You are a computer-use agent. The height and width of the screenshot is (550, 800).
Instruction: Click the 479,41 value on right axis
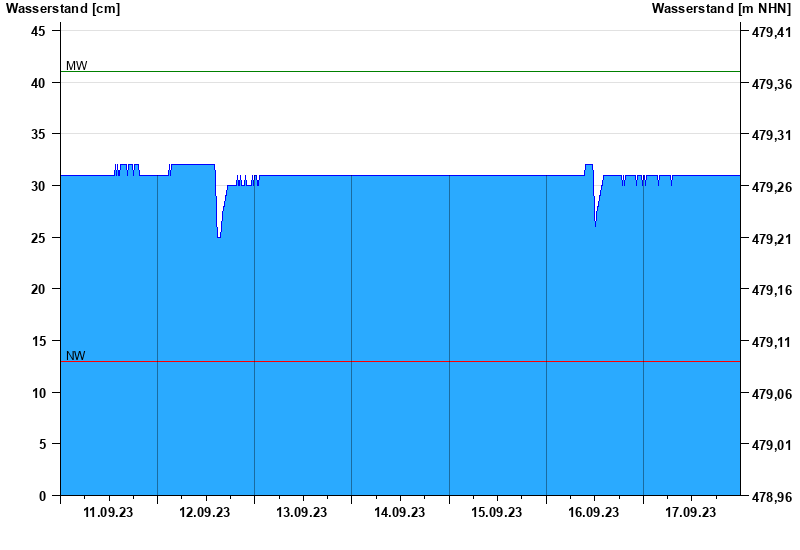coord(772,33)
